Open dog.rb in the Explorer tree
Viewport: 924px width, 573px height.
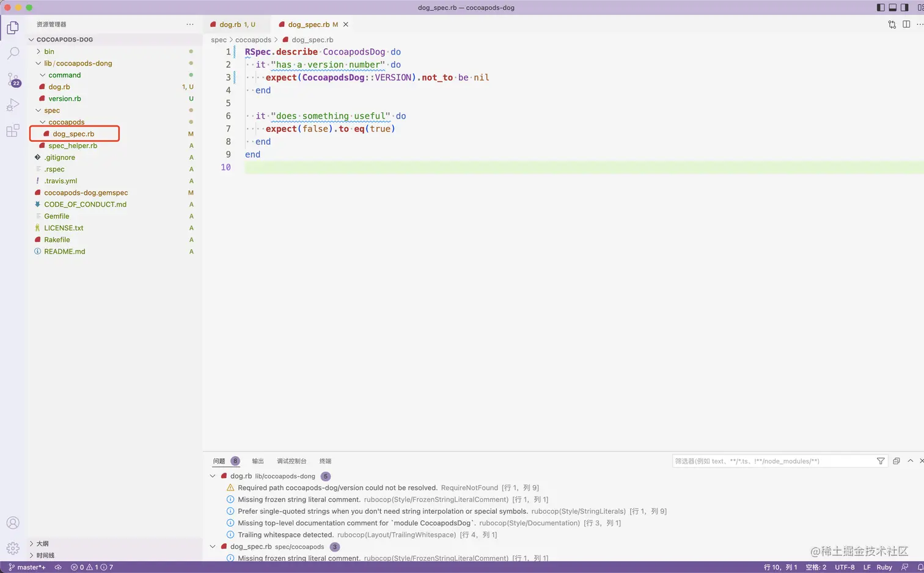point(59,87)
